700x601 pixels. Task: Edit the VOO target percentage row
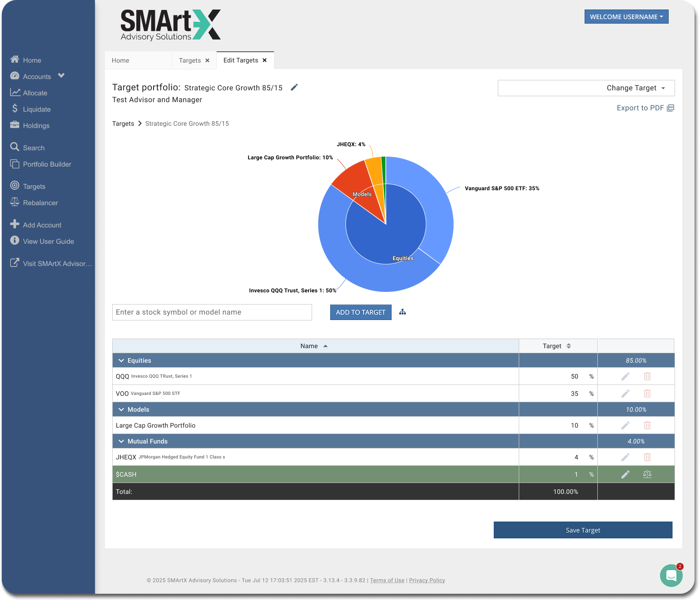[626, 394]
